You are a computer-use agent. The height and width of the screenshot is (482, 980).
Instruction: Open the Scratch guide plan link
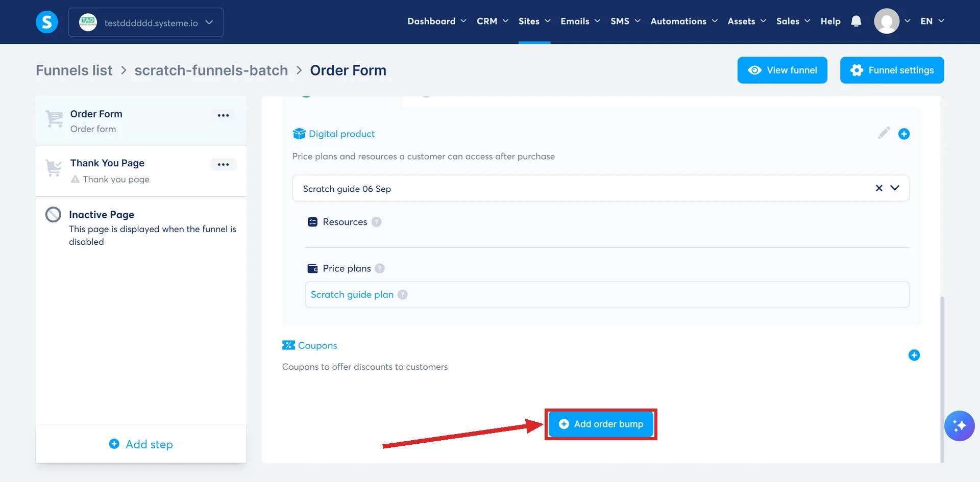pyautogui.click(x=352, y=295)
